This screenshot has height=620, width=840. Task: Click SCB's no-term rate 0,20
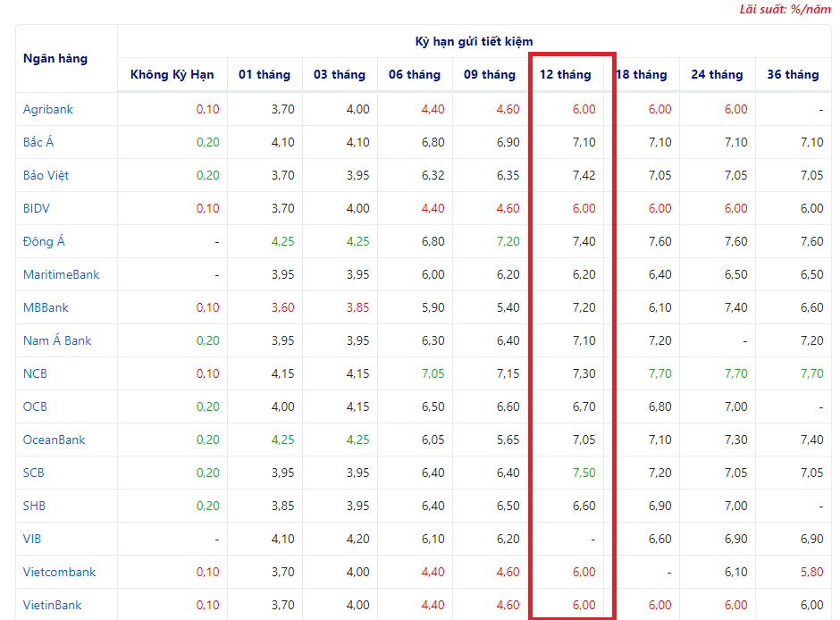[x=208, y=473]
